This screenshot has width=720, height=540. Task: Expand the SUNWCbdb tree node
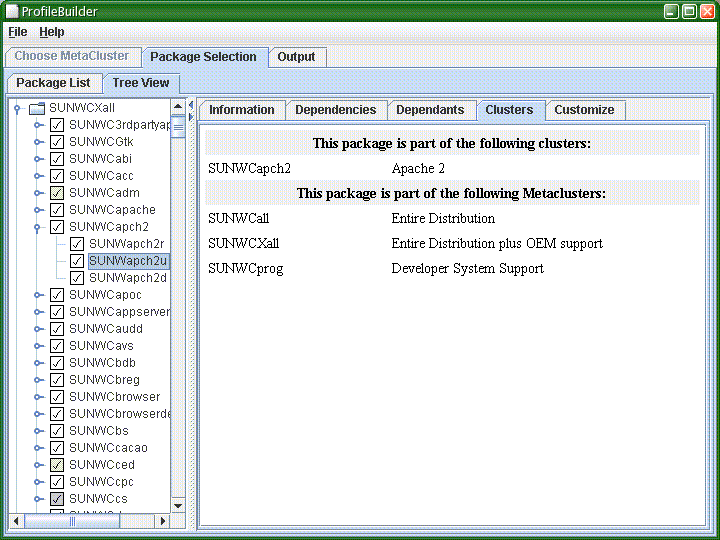click(x=39, y=363)
